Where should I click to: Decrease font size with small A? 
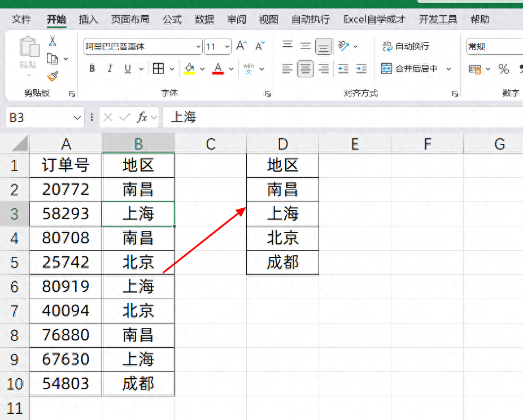(260, 46)
